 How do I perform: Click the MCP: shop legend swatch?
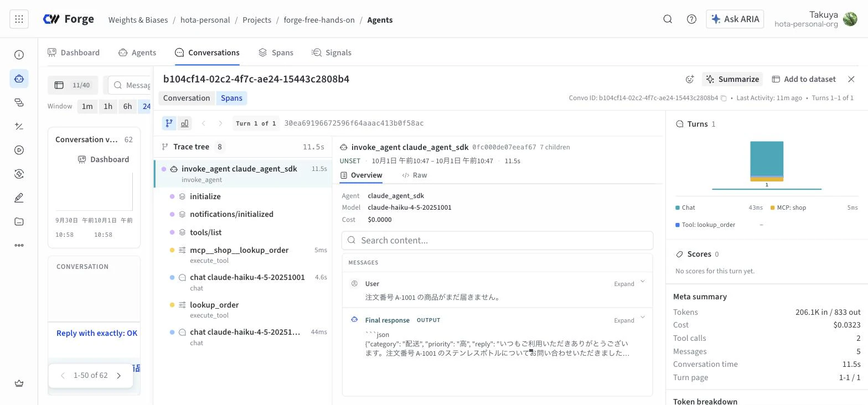[x=772, y=207]
